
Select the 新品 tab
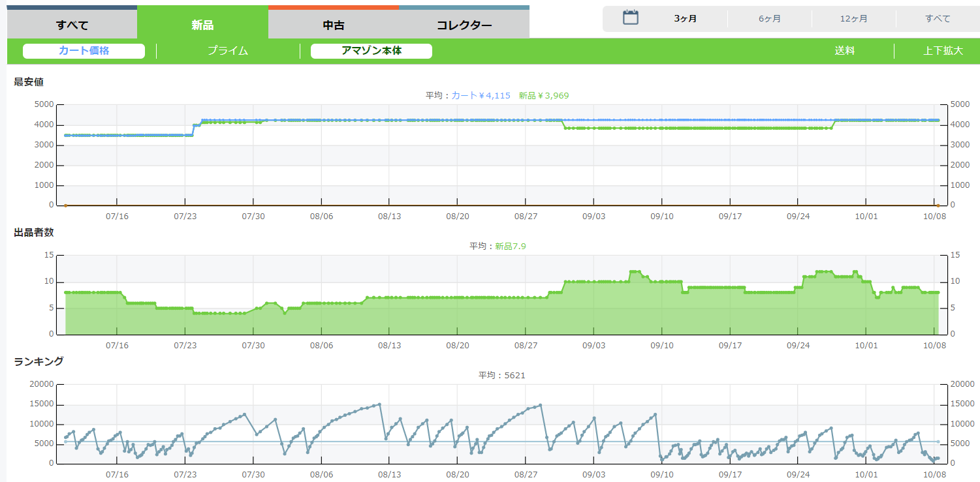pyautogui.click(x=202, y=25)
